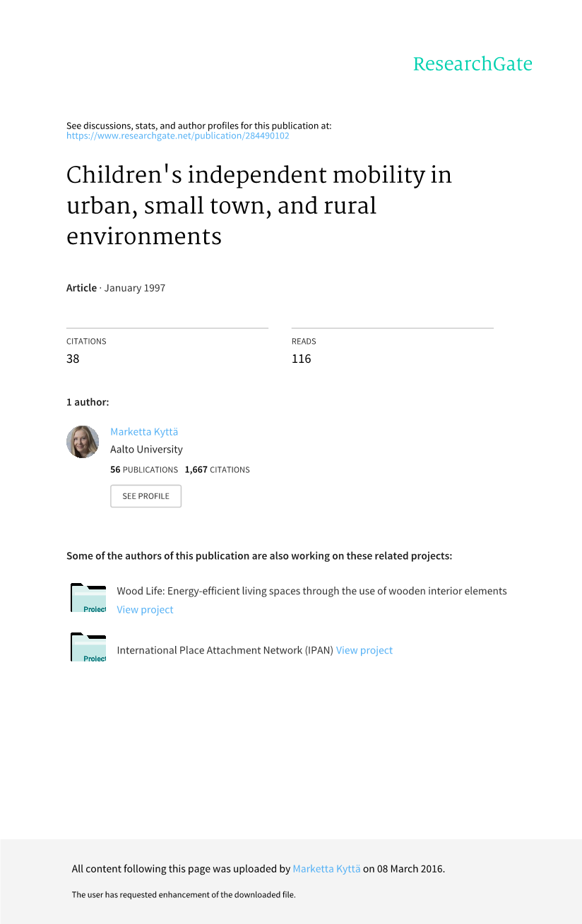Open the researchgate.net publication URL link

point(177,136)
